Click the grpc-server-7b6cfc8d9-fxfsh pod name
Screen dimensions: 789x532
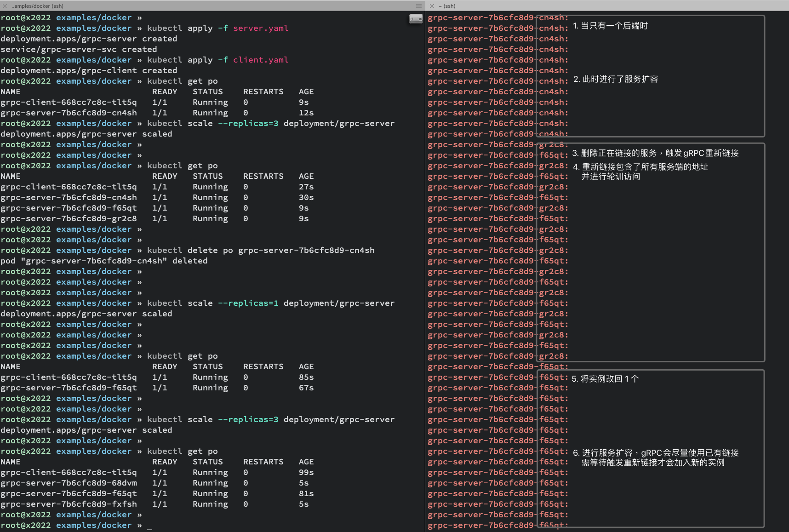pyautogui.click(x=69, y=504)
